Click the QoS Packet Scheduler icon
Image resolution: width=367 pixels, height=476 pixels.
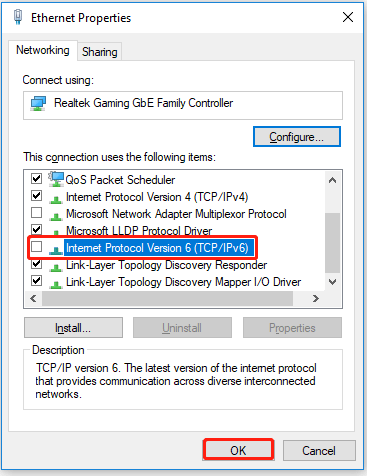[x=56, y=179]
